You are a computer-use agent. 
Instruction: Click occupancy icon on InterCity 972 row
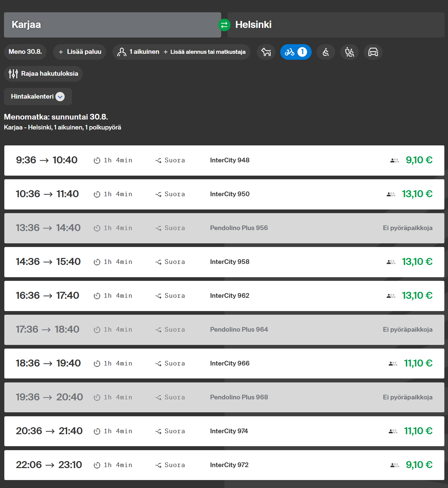pos(395,465)
